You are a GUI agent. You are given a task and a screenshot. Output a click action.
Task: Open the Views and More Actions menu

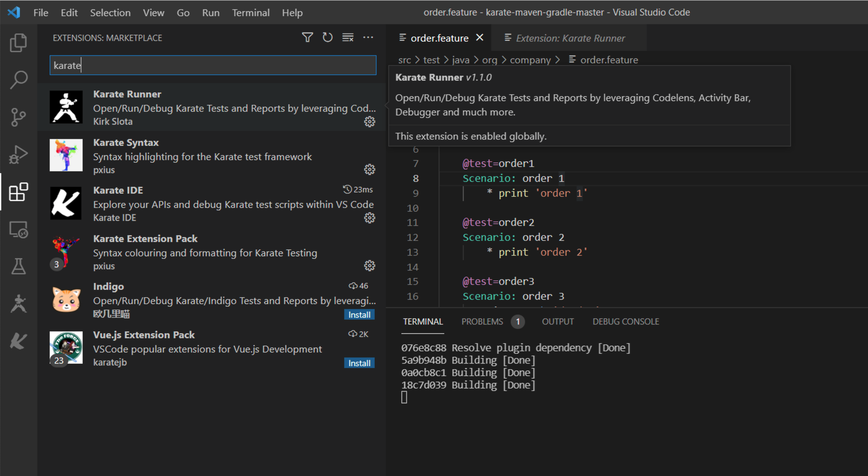[x=368, y=37]
